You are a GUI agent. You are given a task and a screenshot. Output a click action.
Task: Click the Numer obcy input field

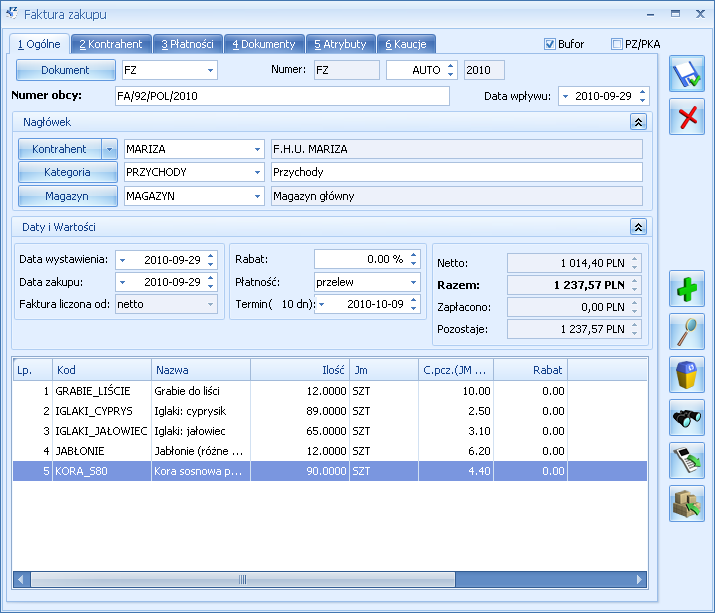282,96
